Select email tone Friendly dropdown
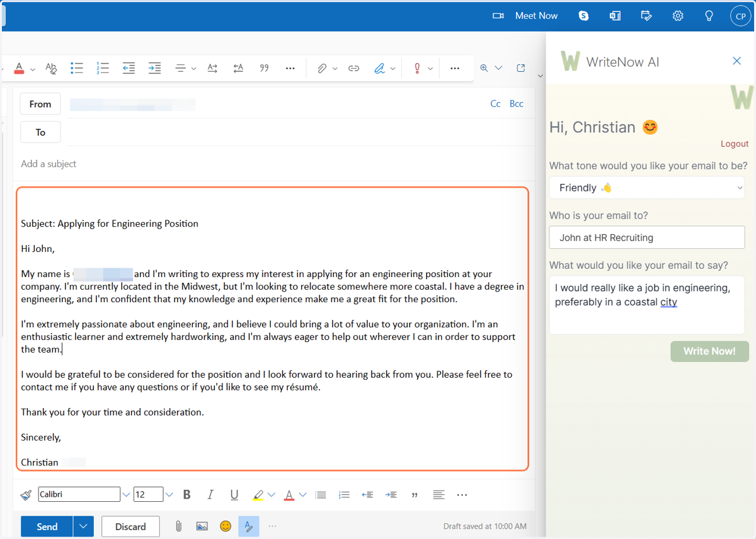Image resolution: width=756 pixels, height=539 pixels. tap(647, 188)
